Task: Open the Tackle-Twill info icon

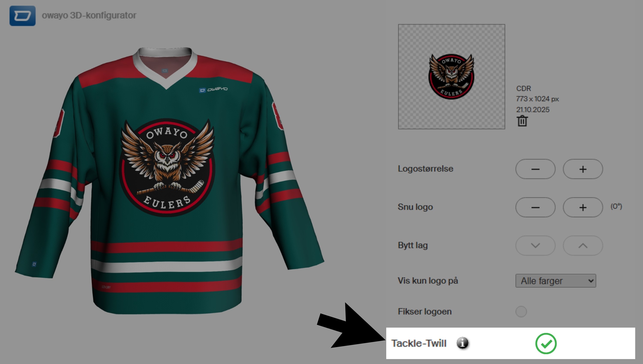Action: coord(462,343)
